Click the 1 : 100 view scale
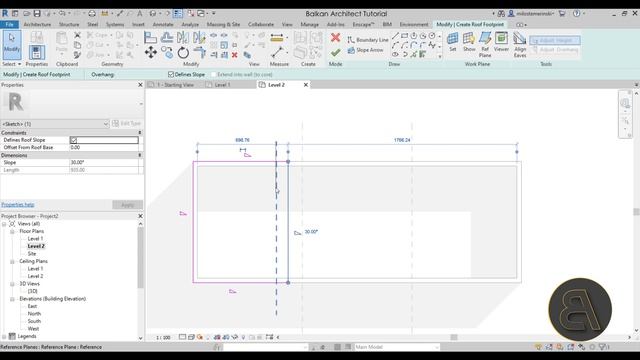Image resolution: width=640 pixels, height=360 pixels. coord(163,338)
